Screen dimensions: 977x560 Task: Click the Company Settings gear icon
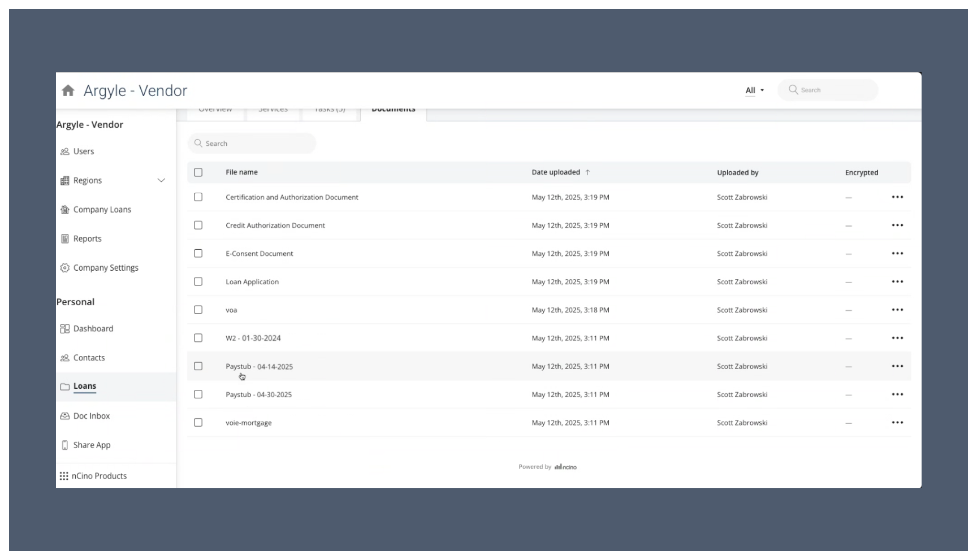64,267
